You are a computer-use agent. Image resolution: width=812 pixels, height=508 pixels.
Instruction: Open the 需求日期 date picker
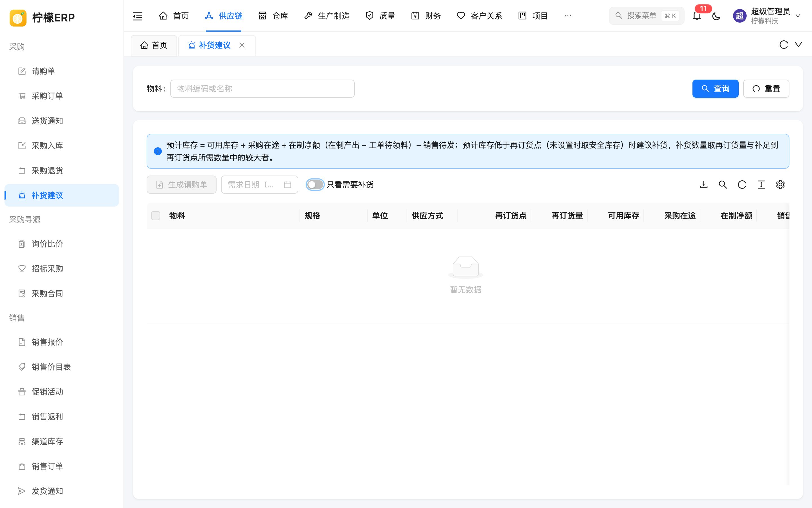point(259,185)
